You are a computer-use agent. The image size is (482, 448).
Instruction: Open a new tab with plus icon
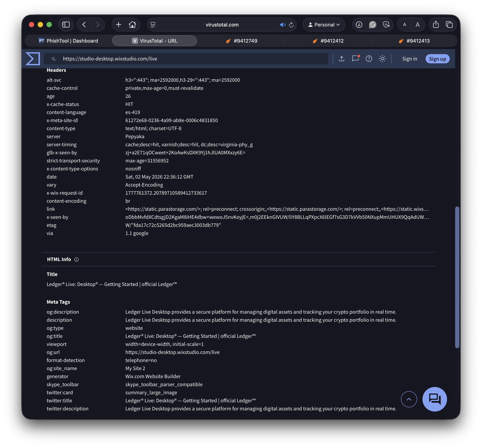click(x=118, y=24)
